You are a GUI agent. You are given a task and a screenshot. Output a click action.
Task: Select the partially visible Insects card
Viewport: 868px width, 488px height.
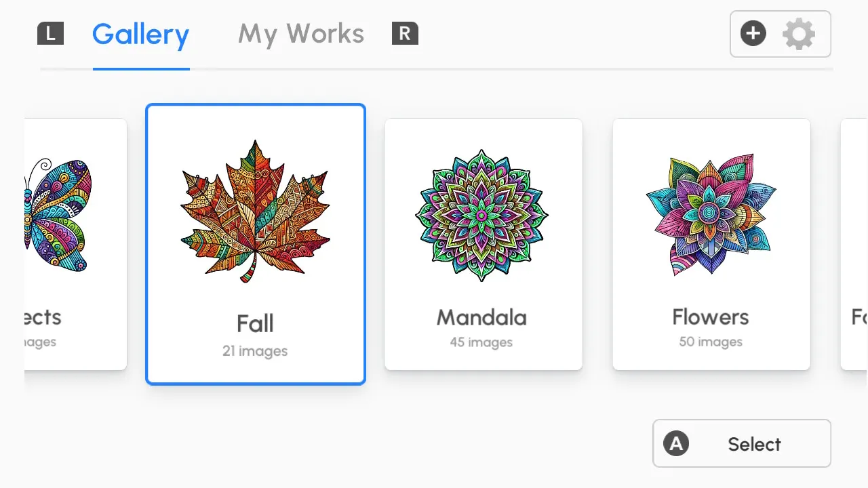(x=75, y=244)
